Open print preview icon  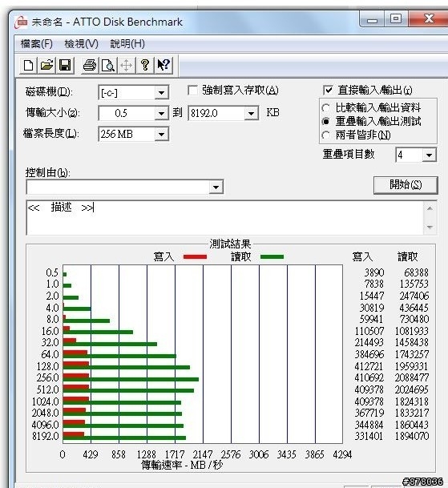click(108, 66)
